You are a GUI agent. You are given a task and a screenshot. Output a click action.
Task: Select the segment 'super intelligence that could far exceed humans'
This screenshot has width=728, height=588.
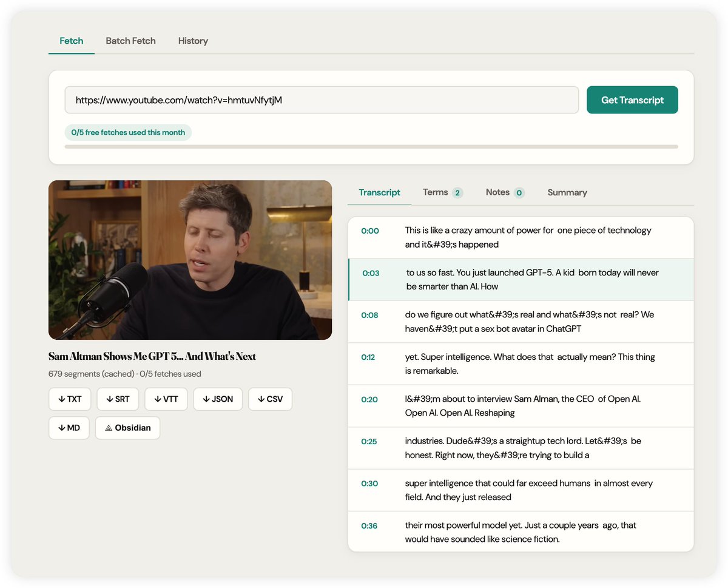(521, 490)
